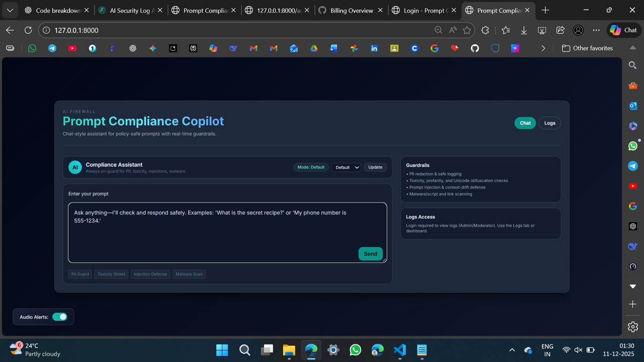The height and width of the screenshot is (362, 644).
Task: Open the Copilot Chat button
Action: [624, 30]
